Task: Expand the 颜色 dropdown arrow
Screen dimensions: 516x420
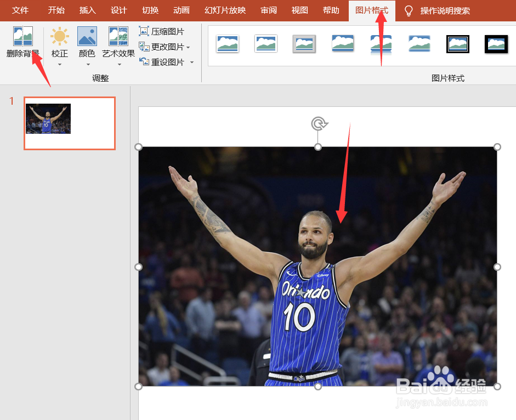Action: coord(88,65)
